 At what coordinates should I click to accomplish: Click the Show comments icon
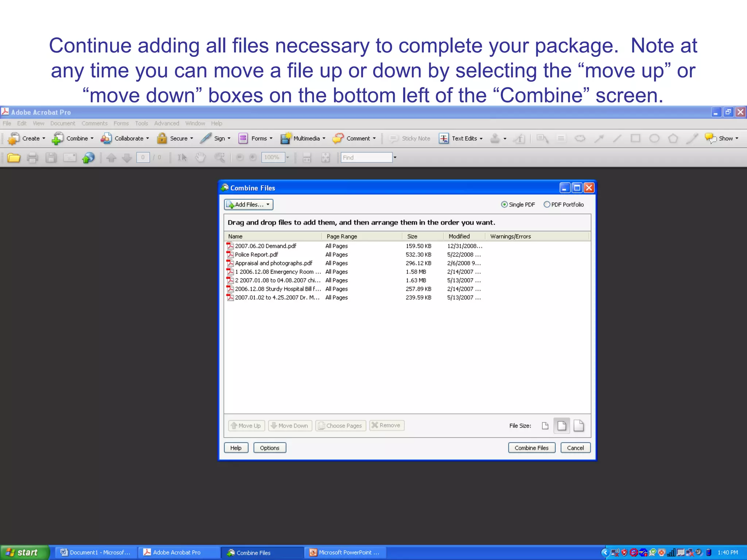710,138
